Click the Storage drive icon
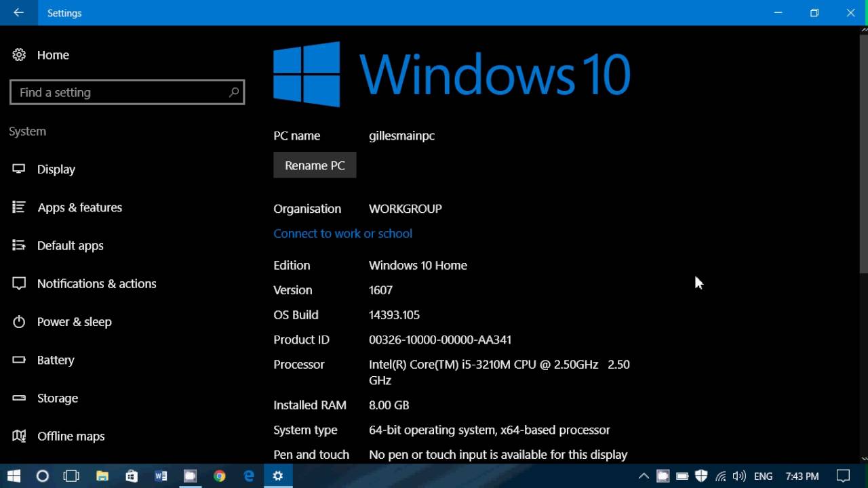 pyautogui.click(x=19, y=398)
